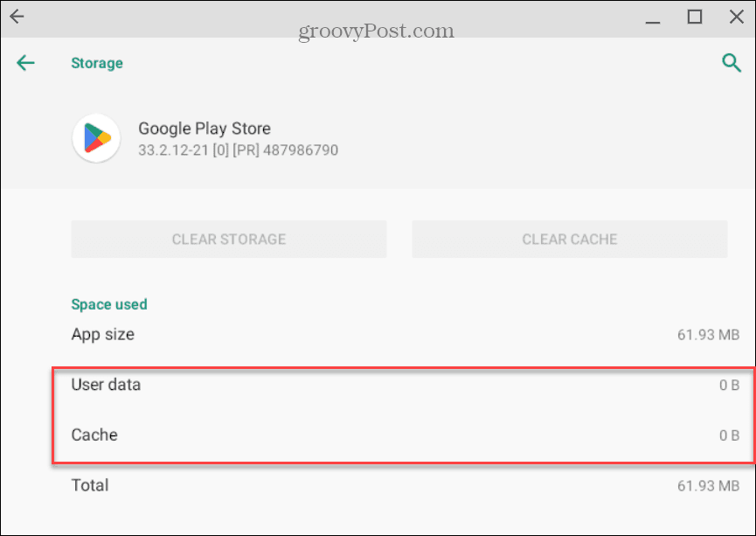Click the CLEAR CACHE button
756x536 pixels.
tap(570, 240)
